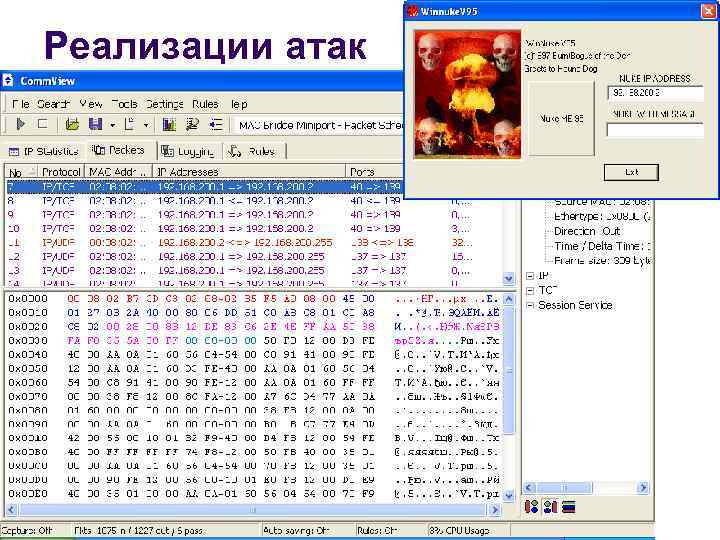Click the hex offset 0x0040 row
The height and width of the screenshot is (540, 720).
(253, 354)
